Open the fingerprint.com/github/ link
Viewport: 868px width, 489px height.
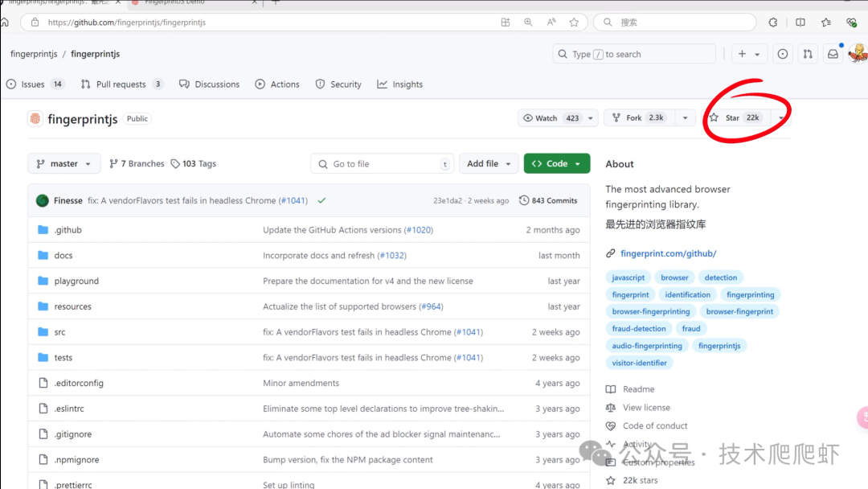click(x=668, y=253)
